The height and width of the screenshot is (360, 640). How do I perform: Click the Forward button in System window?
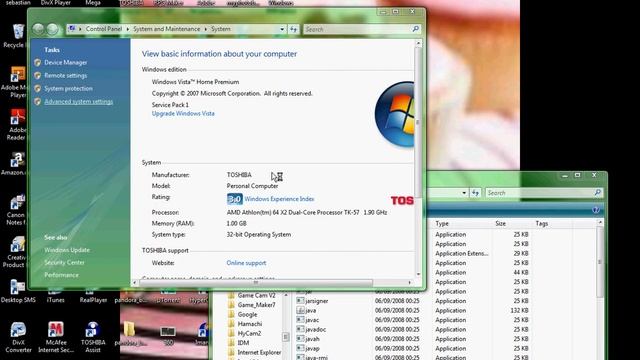52,29
